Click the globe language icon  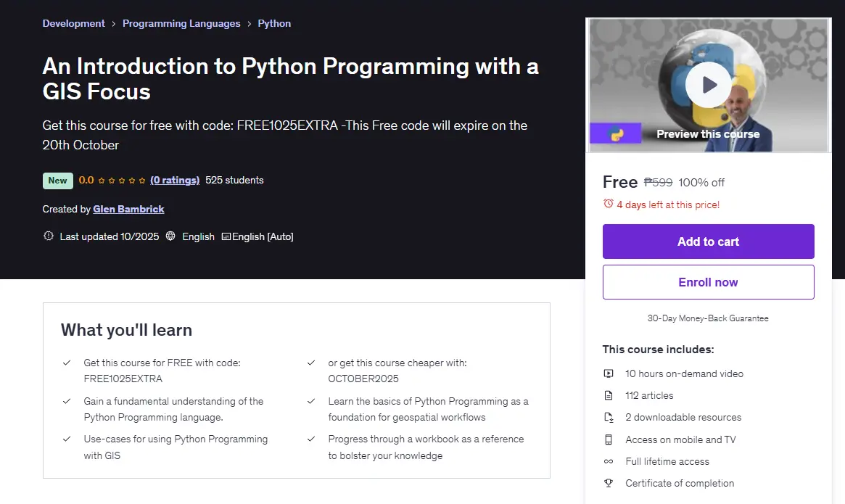170,236
